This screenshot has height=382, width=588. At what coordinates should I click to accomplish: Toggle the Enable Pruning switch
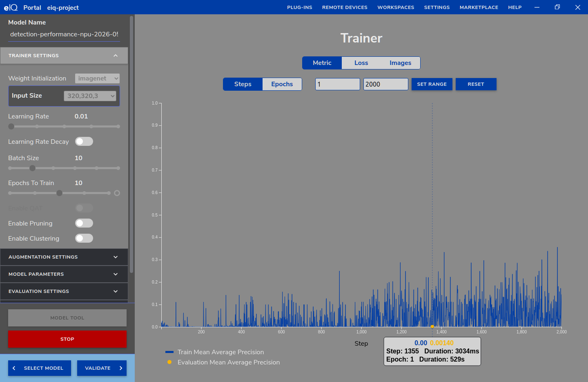pos(84,223)
